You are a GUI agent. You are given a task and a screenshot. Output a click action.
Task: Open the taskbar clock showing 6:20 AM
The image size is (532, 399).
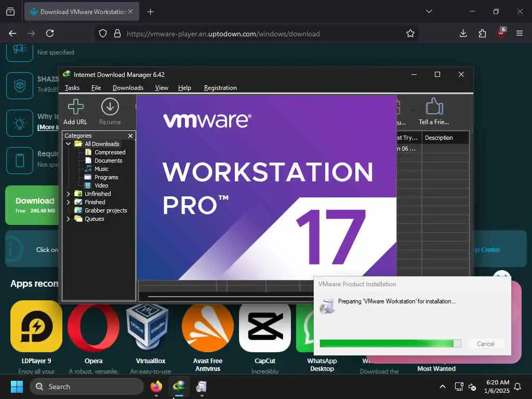point(497,387)
